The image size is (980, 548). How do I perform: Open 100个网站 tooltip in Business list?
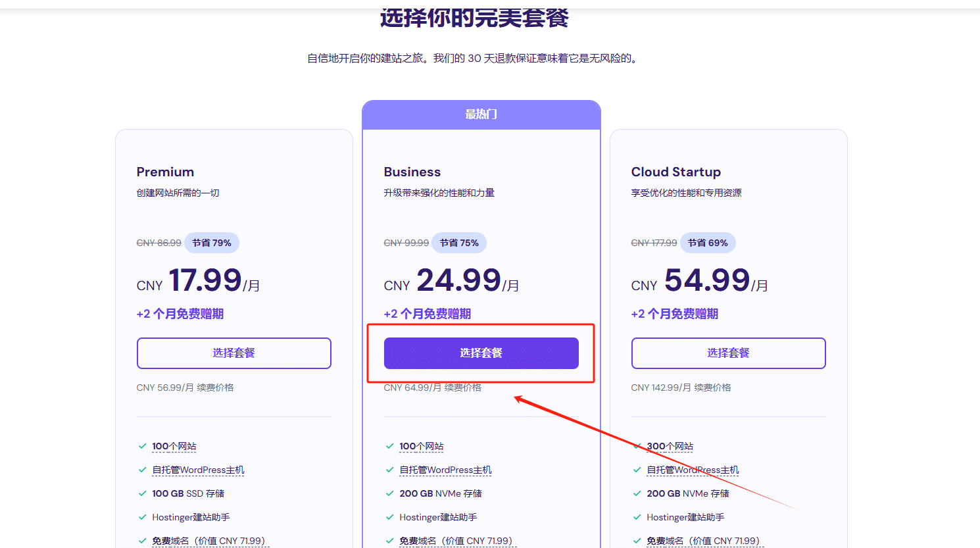[x=422, y=446]
